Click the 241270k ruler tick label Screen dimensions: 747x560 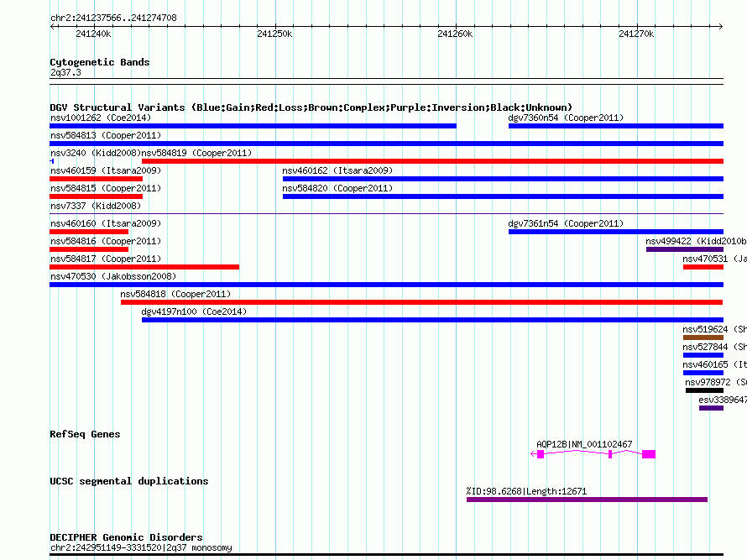636,34
